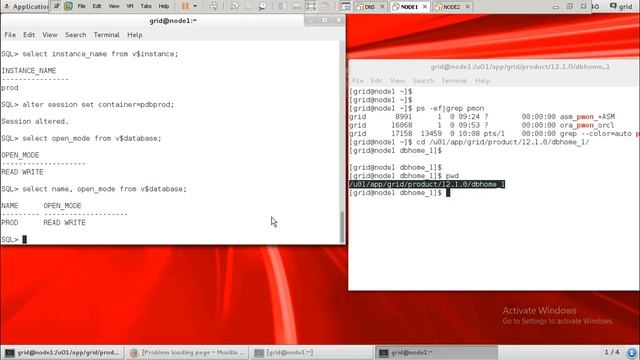Open the VMware Tabs menu
This screenshot has width=640, height=360.
pyautogui.click(x=146, y=6)
